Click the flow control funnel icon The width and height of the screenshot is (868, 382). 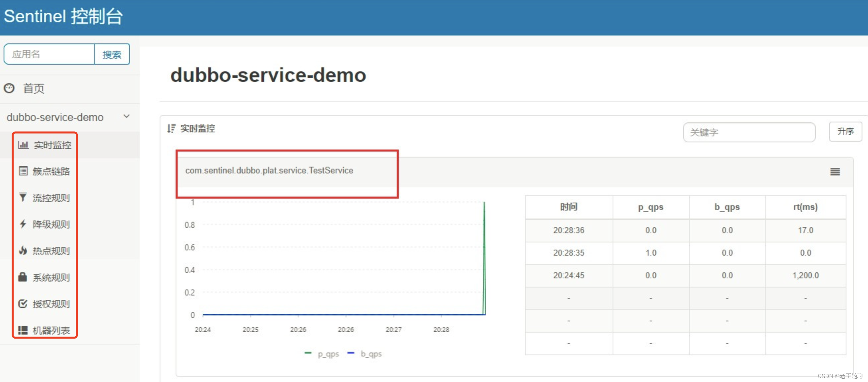[x=23, y=197]
